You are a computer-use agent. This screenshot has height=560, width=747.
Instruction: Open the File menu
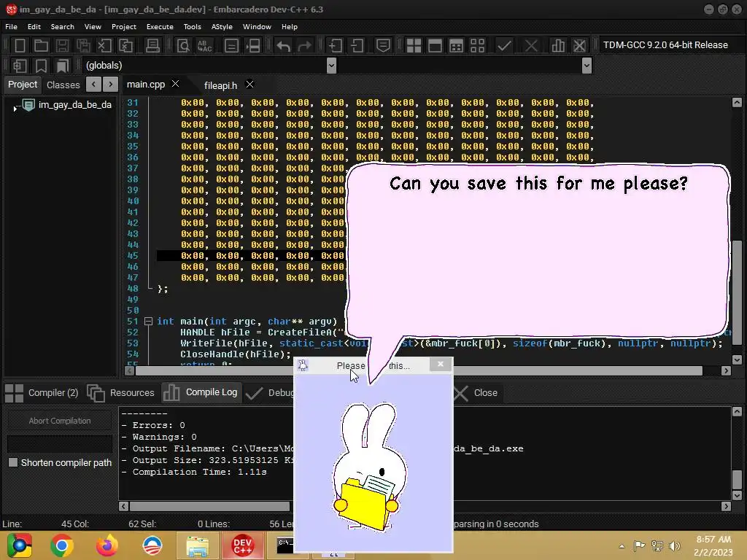[x=11, y=27]
